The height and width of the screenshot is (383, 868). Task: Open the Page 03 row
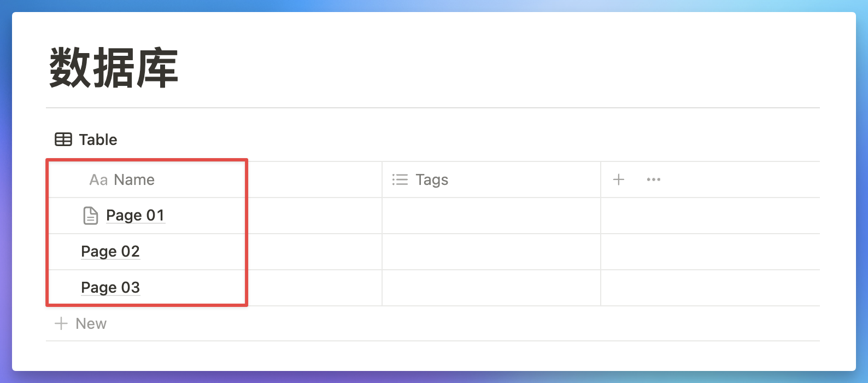(x=110, y=288)
